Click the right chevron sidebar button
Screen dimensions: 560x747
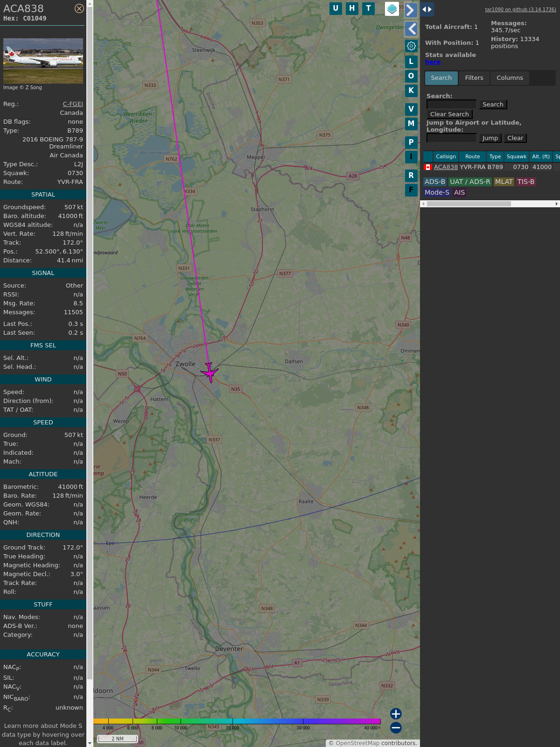pyautogui.click(x=411, y=10)
